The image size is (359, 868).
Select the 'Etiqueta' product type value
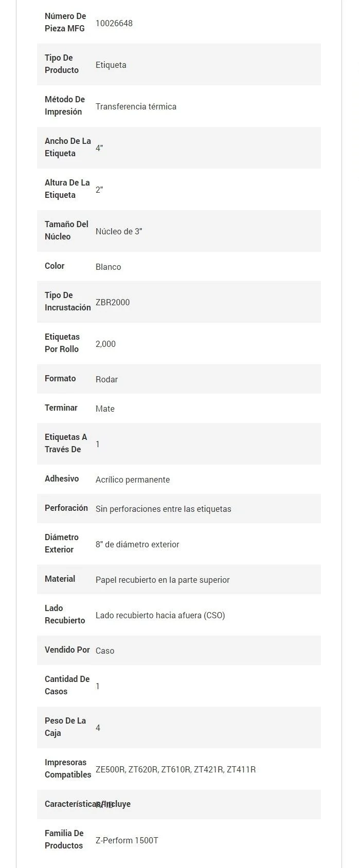[111, 65]
